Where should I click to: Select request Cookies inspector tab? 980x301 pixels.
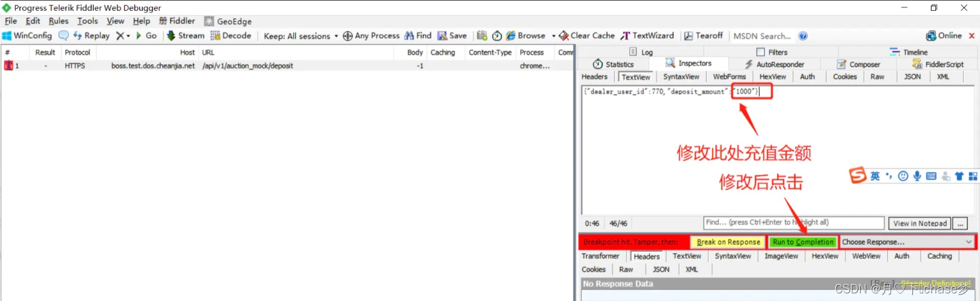click(845, 77)
